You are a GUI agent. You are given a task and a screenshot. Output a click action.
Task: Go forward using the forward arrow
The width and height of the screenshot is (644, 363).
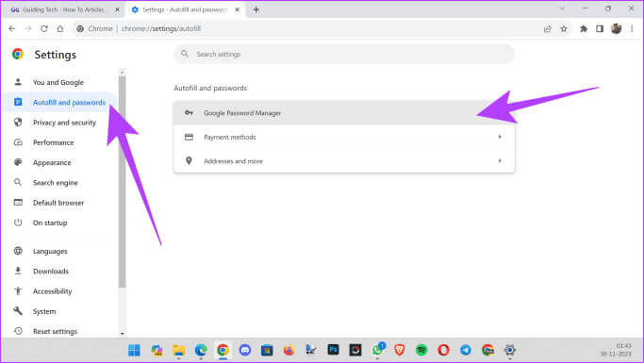(28, 28)
